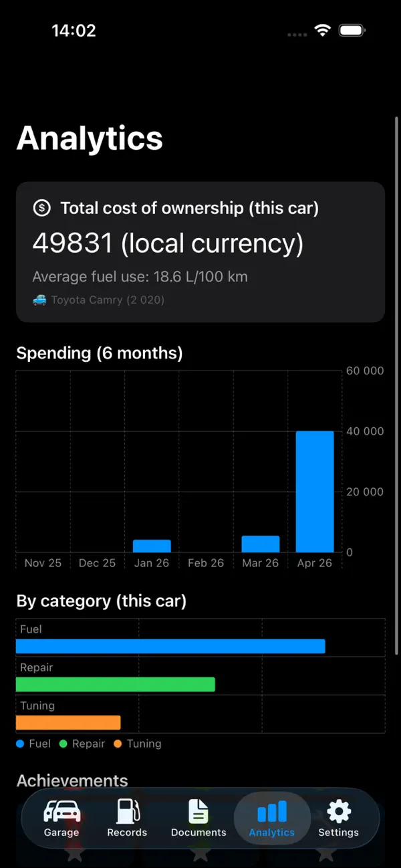This screenshot has width=401, height=868.
Task: Select the orange Tuning category bar
Action: pos(68,722)
